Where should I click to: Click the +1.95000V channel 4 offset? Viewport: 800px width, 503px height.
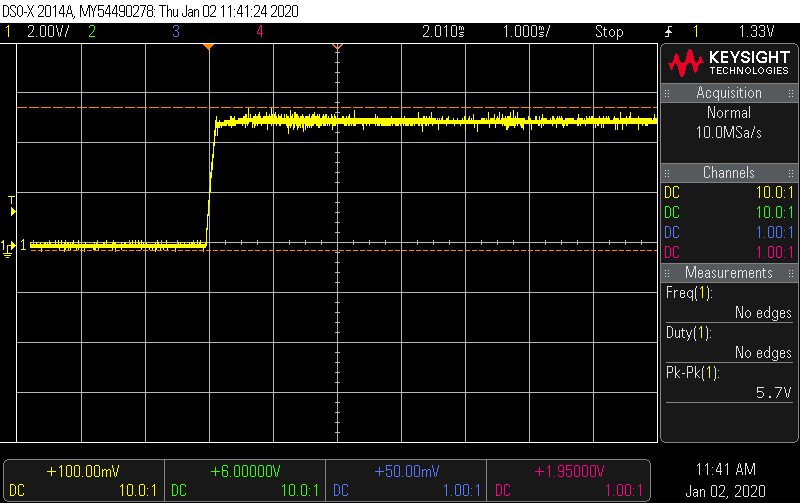tap(569, 471)
